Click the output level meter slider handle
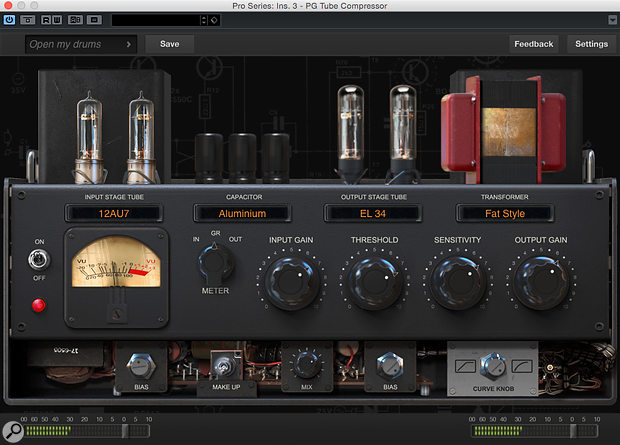Image resolution: width=620 pixels, height=445 pixels. point(573,431)
